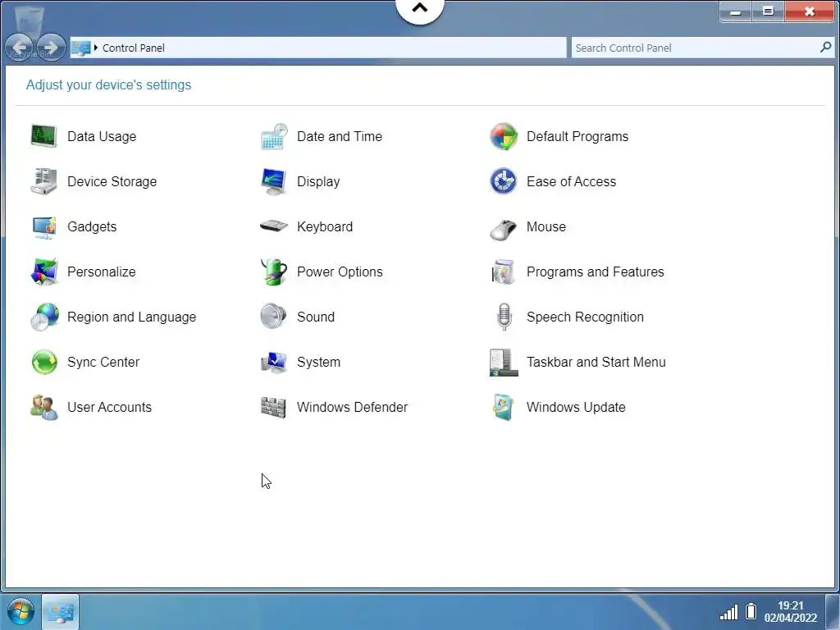This screenshot has width=840, height=630.
Task: Click the System label
Action: tap(319, 362)
